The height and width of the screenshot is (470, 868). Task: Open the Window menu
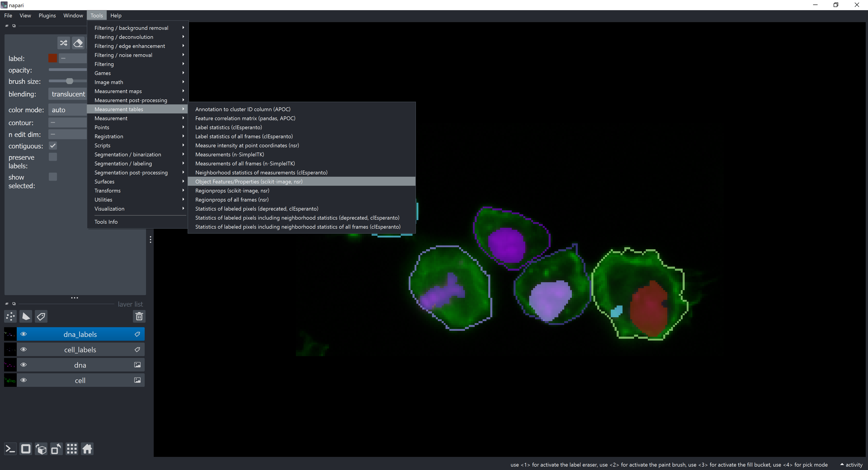(x=73, y=16)
